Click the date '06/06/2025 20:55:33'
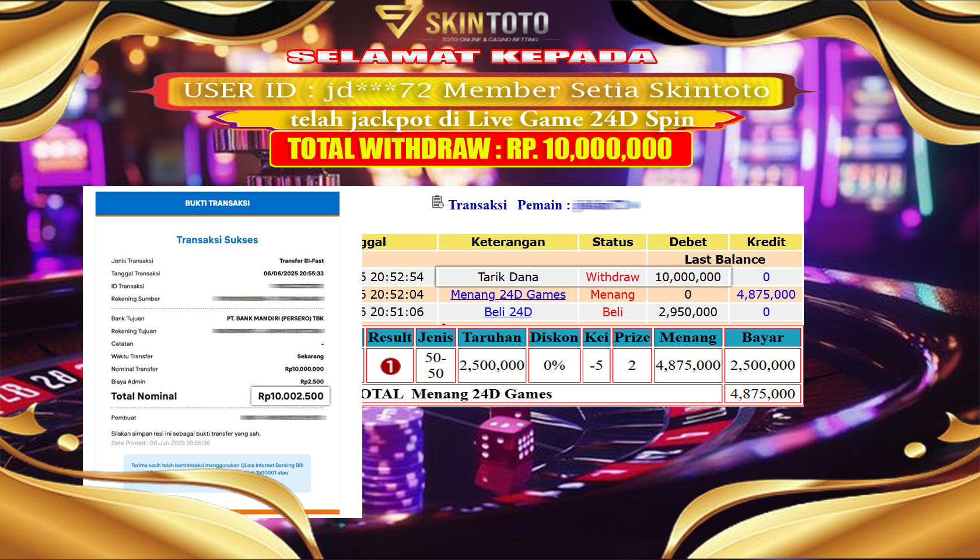 coord(293,273)
